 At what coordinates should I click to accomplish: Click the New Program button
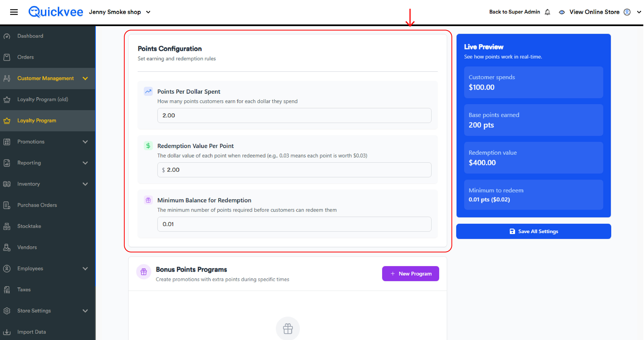(x=411, y=274)
